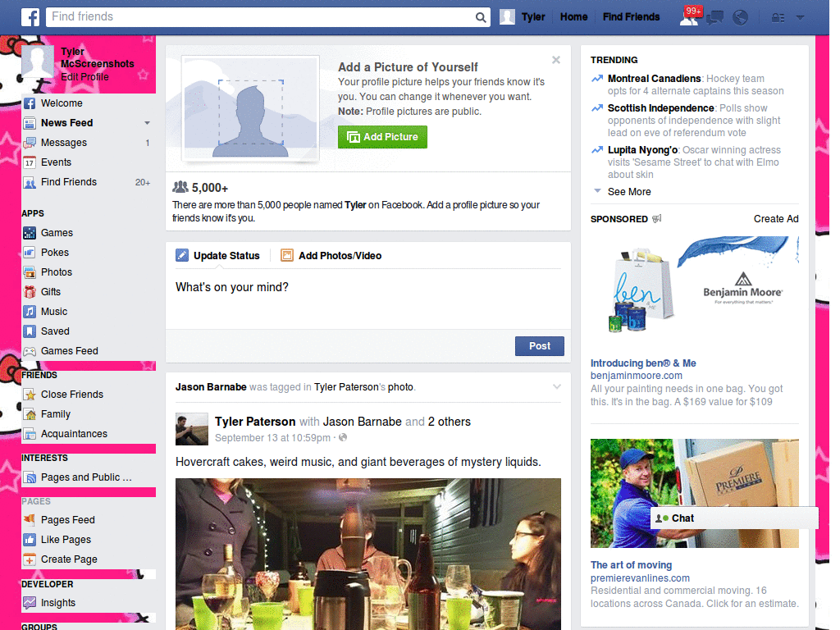Open Music app icon
Viewport: 840px width, 630px height.
point(30,312)
